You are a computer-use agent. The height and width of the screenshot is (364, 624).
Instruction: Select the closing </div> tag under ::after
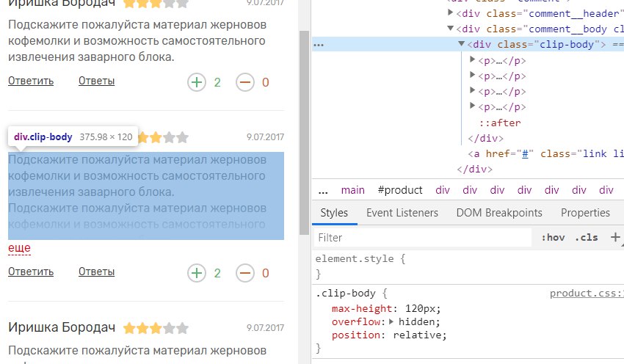[485, 139]
